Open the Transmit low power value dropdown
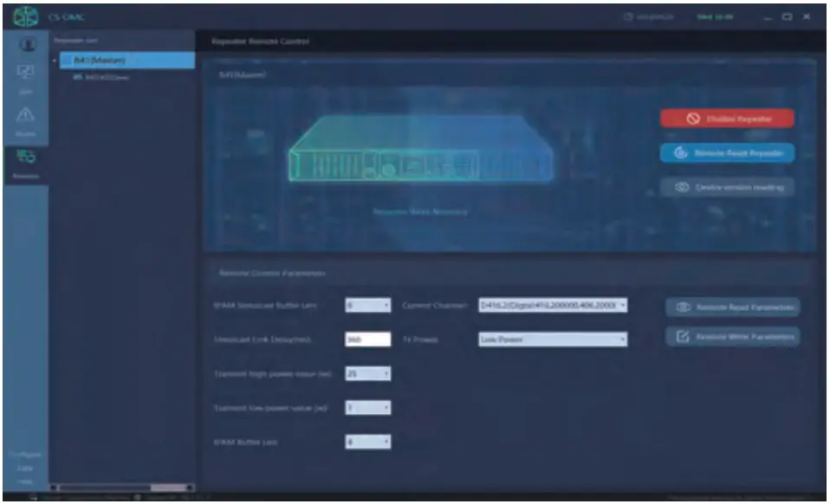 (368, 408)
